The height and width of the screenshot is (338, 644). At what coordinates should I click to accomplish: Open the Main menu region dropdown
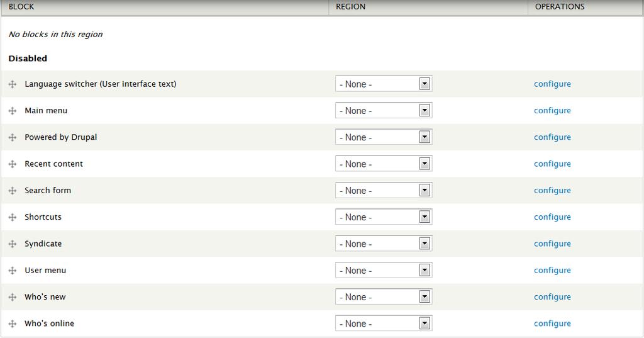pyautogui.click(x=384, y=111)
